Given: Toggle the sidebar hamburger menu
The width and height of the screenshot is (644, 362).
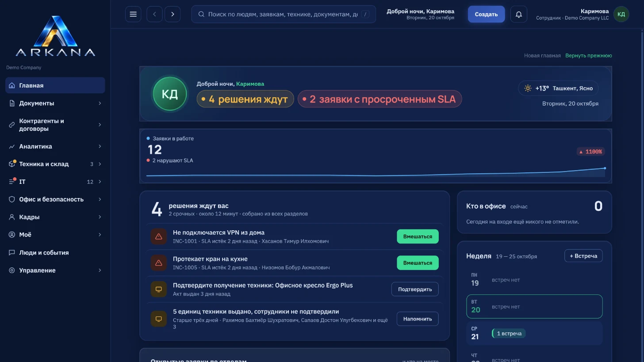Looking at the screenshot, I should (x=133, y=14).
